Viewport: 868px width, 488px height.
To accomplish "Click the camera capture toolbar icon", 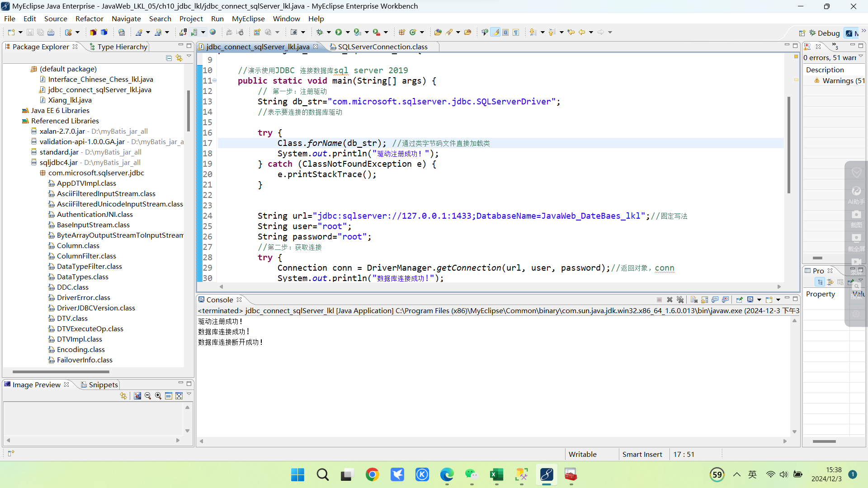I will point(294,32).
